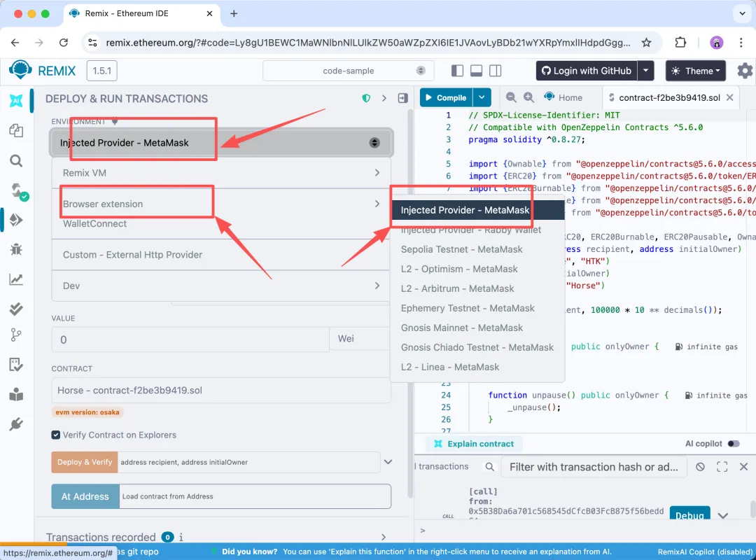This screenshot has height=560, width=756.
Task: Click the green shield icon in panel header
Action: pyautogui.click(x=366, y=99)
